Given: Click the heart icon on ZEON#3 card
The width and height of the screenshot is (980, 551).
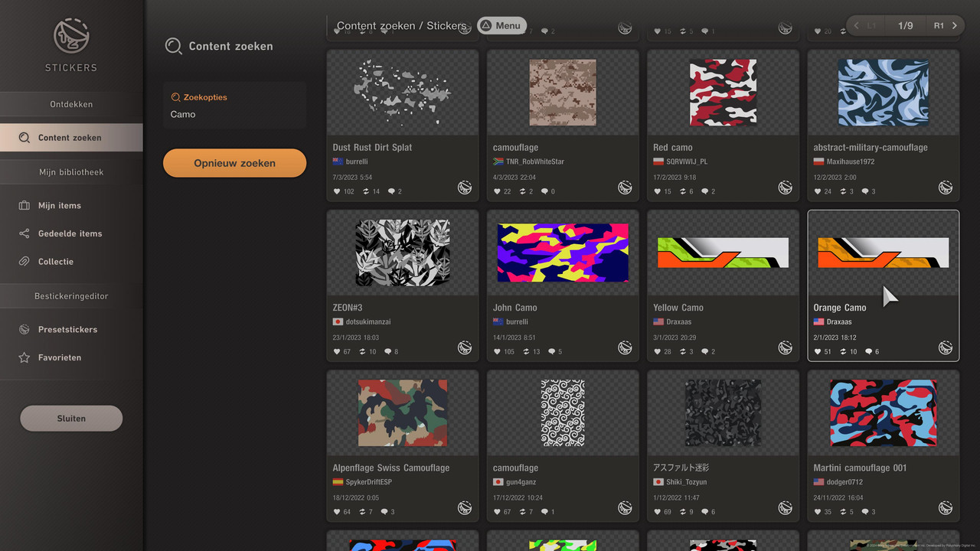Looking at the screenshot, I should 337,352.
